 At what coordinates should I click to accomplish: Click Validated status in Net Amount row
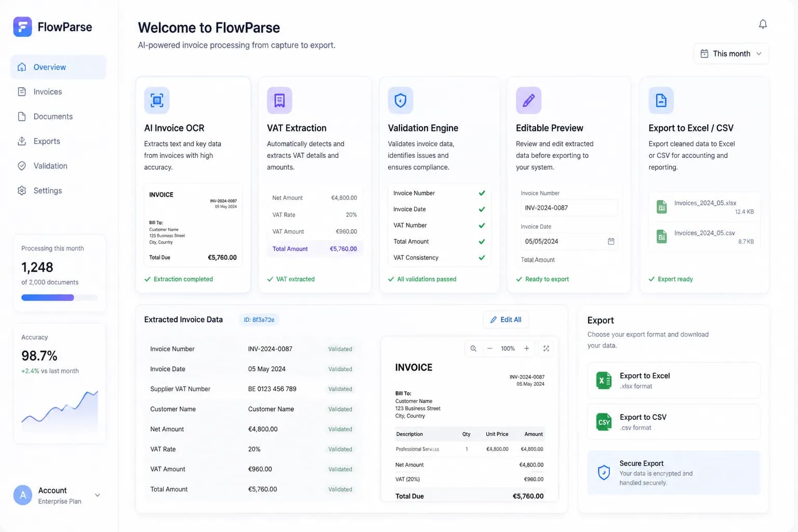[340, 429]
